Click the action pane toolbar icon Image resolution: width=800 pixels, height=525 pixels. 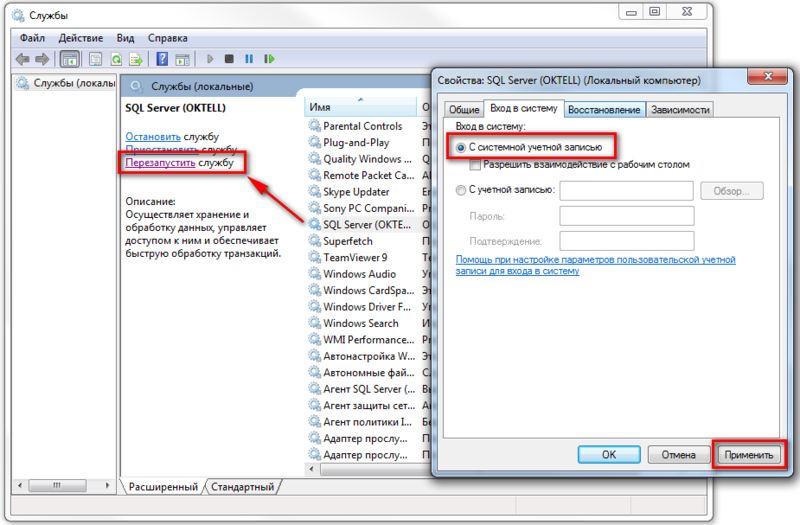click(182, 59)
